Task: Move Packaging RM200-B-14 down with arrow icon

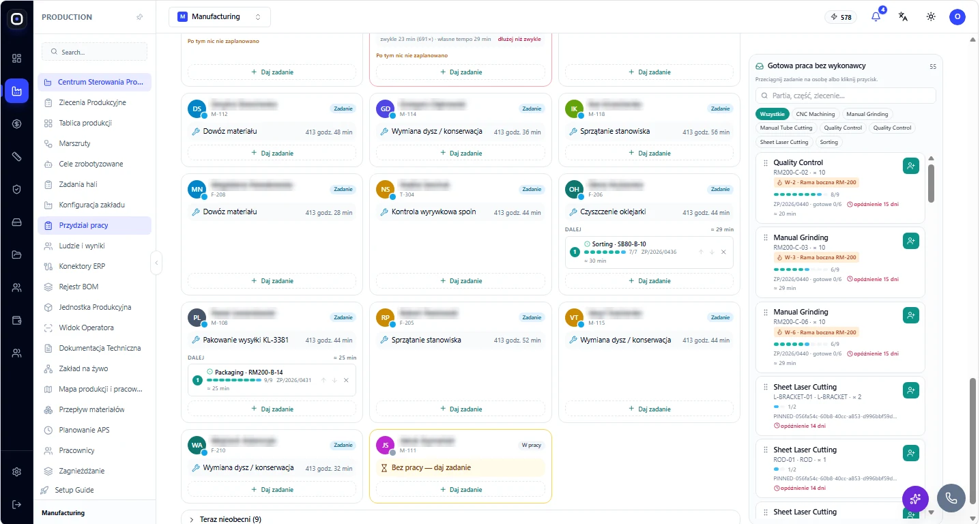Action: point(334,380)
